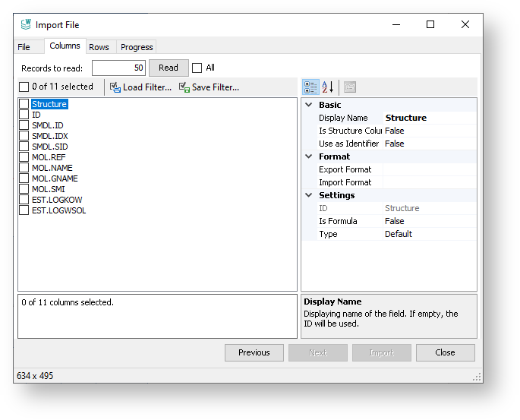Click the Previous button

pos(254,352)
